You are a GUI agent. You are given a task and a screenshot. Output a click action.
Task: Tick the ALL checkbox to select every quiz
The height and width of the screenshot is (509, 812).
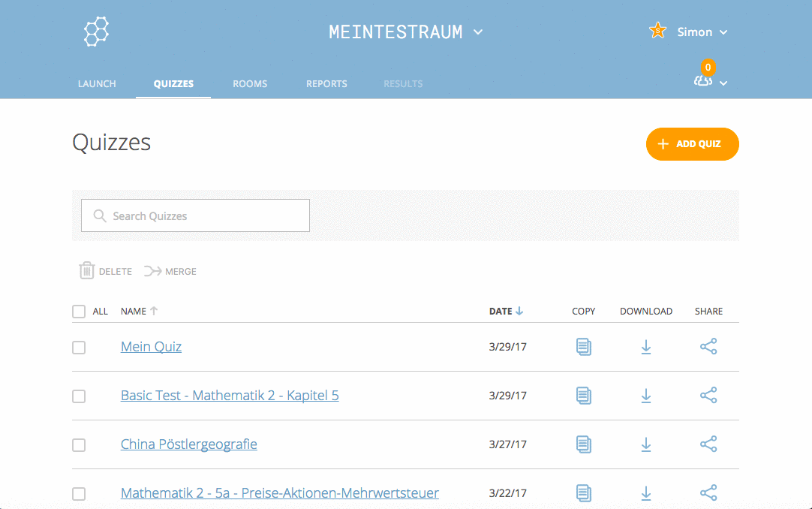[x=79, y=312]
